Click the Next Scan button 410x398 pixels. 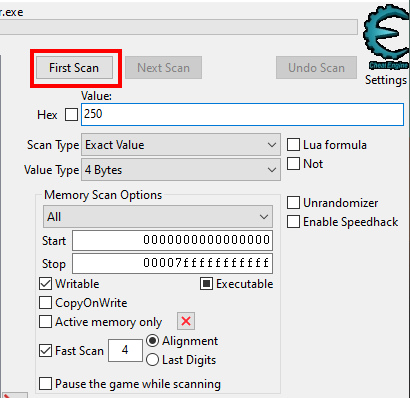(163, 68)
